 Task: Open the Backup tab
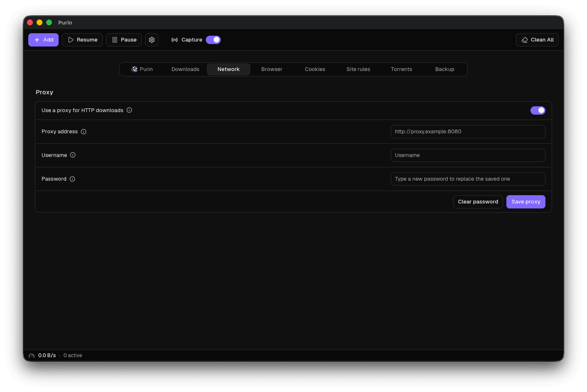coord(445,69)
